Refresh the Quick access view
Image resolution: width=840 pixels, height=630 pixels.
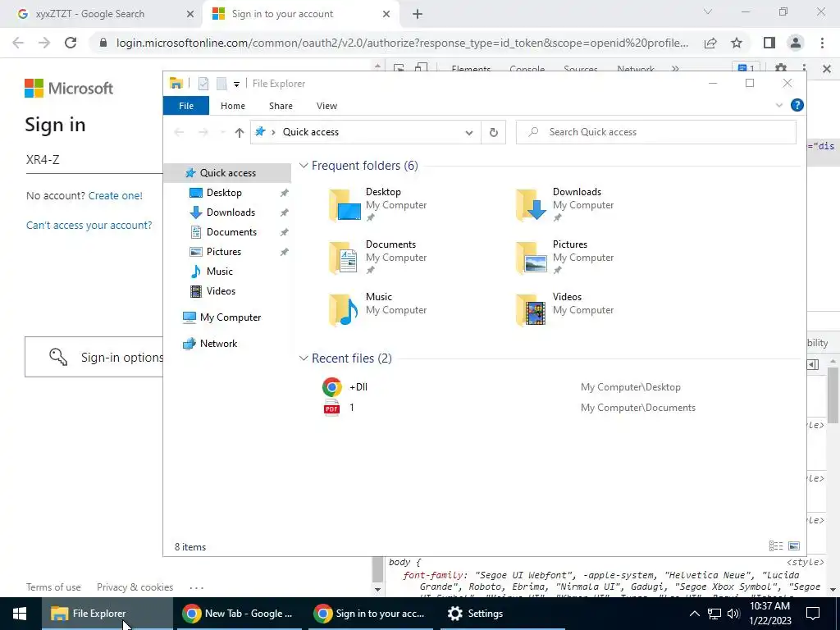493,132
